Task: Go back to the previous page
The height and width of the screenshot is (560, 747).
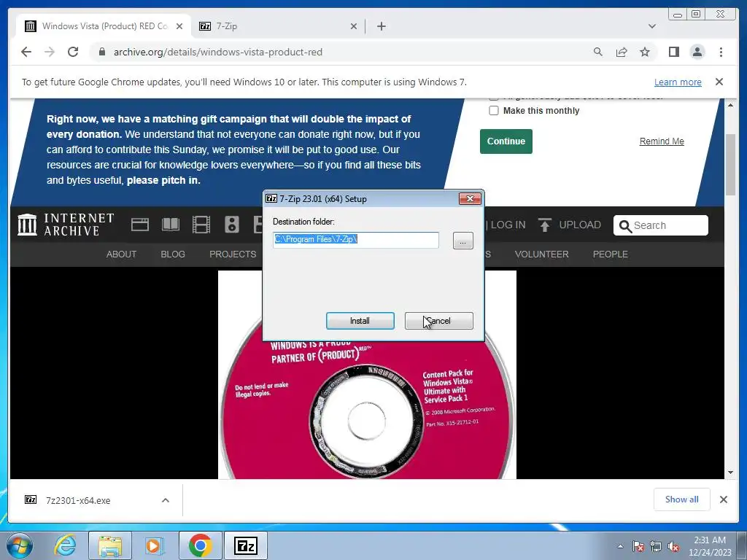Action: point(26,52)
